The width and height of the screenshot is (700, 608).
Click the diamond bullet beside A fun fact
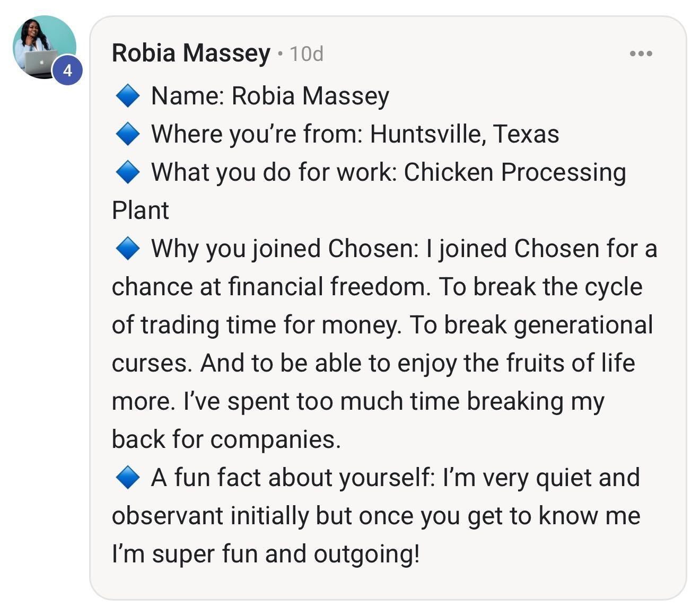click(128, 478)
